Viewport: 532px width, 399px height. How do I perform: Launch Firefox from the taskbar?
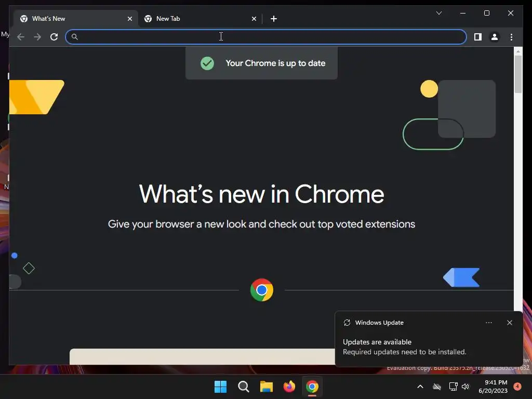pyautogui.click(x=289, y=387)
